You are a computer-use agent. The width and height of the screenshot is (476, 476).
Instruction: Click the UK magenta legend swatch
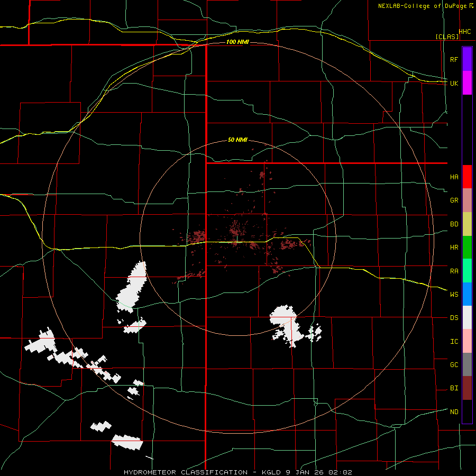467,83
